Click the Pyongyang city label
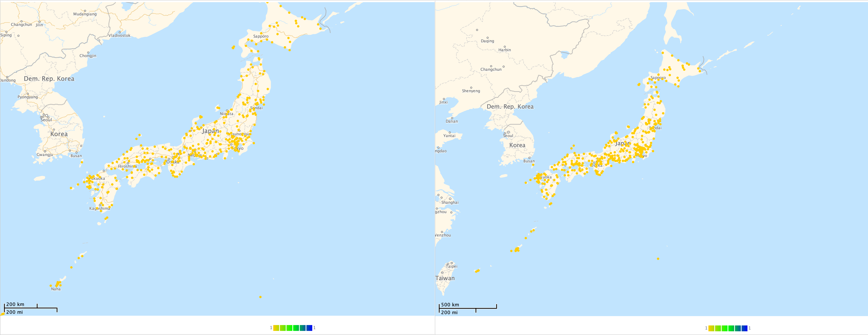 [28, 97]
